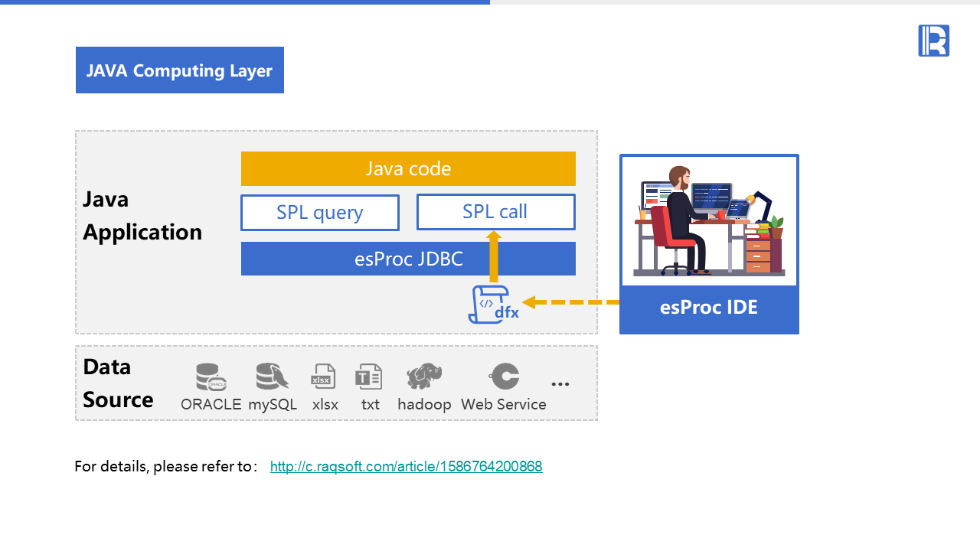980x551 pixels.
Task: Click the ORACLE database icon
Action: point(211,377)
